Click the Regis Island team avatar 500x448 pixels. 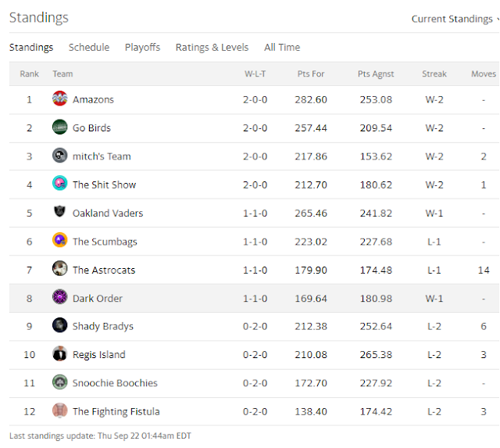click(59, 354)
